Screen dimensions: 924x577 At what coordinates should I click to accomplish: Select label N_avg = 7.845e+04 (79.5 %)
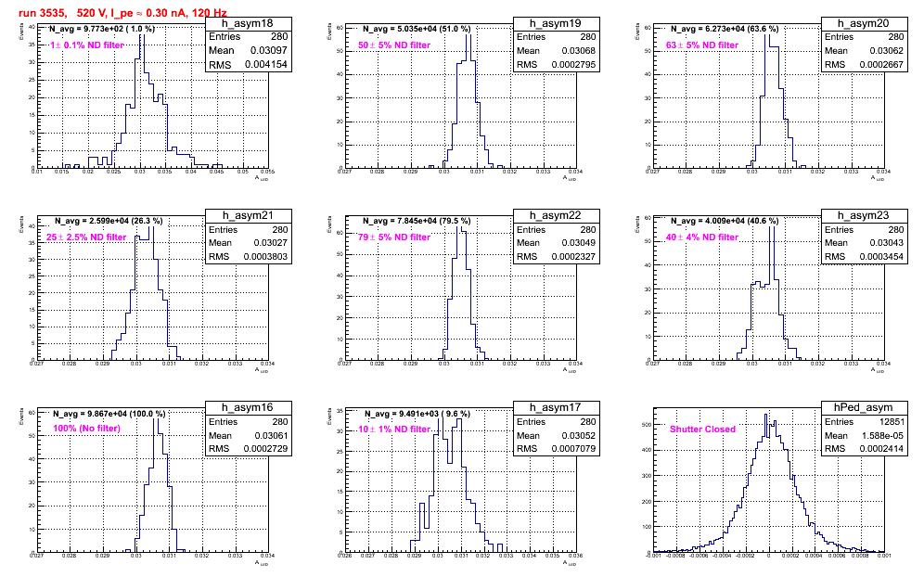pyautogui.click(x=417, y=221)
